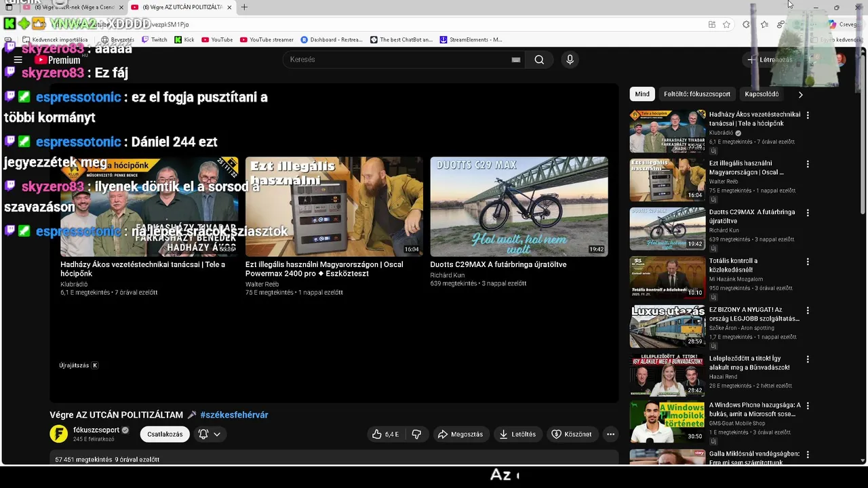The height and width of the screenshot is (488, 868).
Task: Open options menu for Galla Miklósnál video
Action: (808, 455)
